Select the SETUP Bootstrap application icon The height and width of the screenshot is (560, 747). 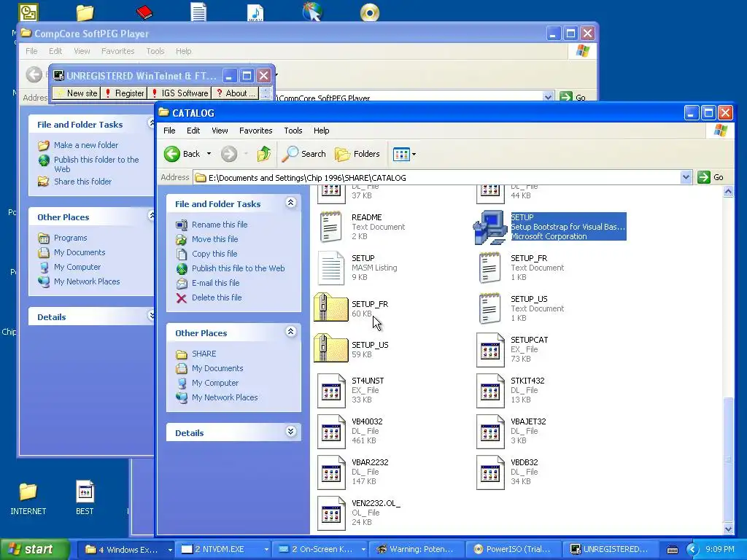489,227
